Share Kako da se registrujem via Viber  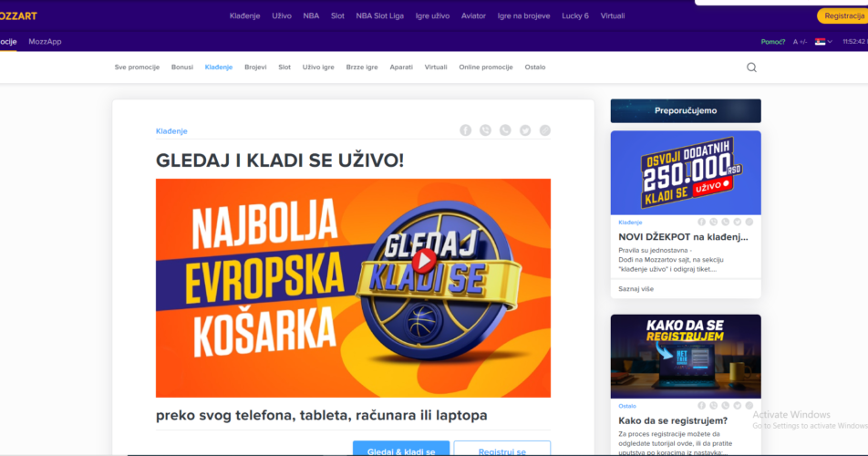pyautogui.click(x=714, y=406)
